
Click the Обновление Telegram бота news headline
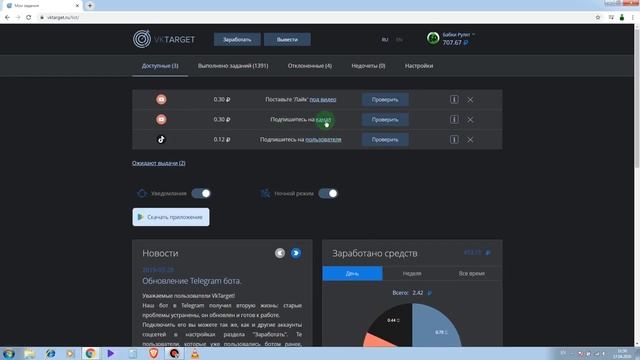click(x=192, y=281)
